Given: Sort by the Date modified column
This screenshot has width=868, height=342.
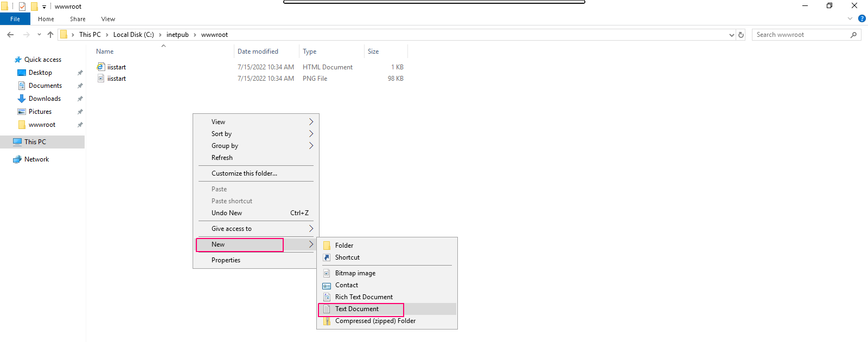Looking at the screenshot, I should tap(258, 51).
